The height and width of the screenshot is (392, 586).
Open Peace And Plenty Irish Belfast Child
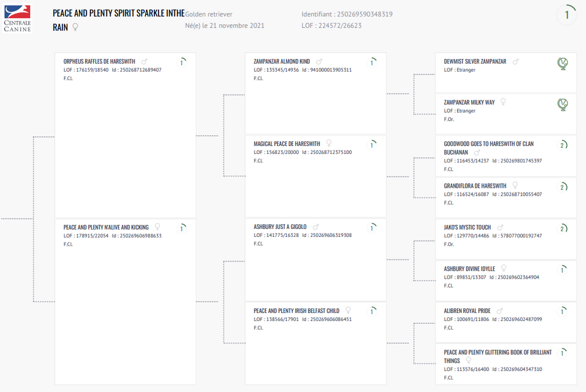click(296, 311)
